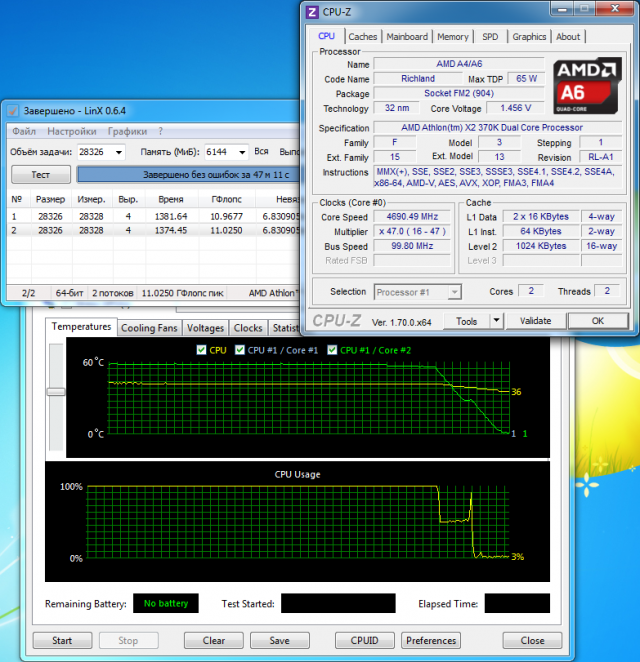Switch to the Mainboard tab
The image size is (640, 662).
[x=407, y=37]
